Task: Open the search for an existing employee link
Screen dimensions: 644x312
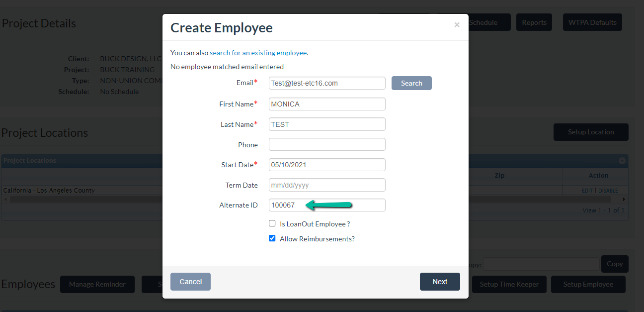Action: pyautogui.click(x=258, y=53)
